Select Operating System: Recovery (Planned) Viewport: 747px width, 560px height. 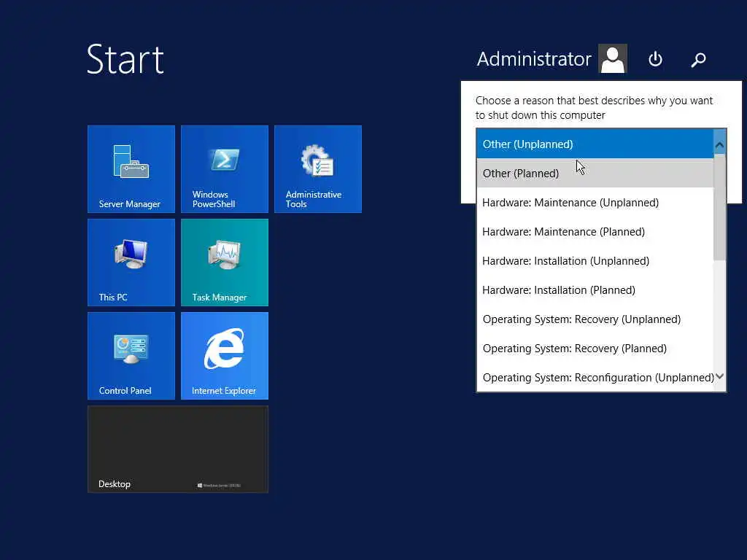[595, 348]
